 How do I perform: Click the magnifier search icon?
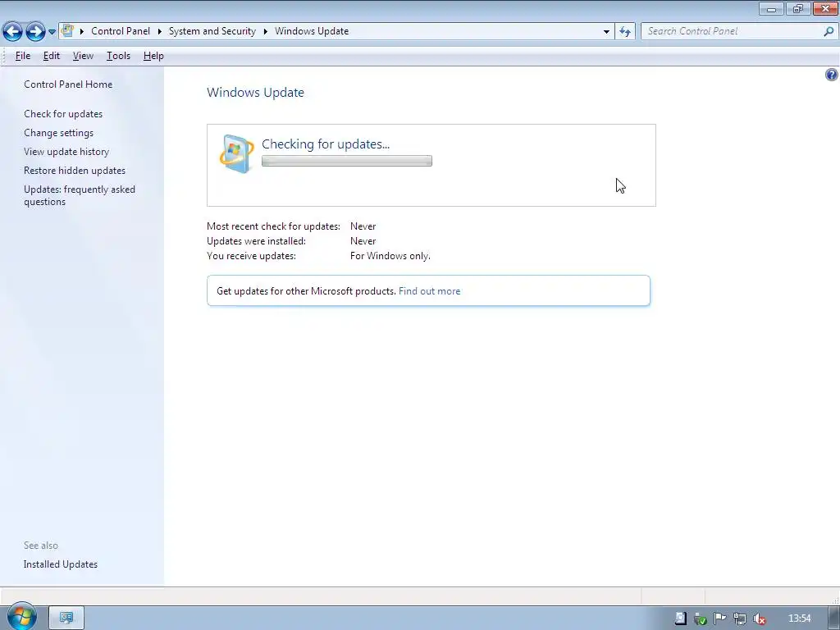[x=829, y=31]
